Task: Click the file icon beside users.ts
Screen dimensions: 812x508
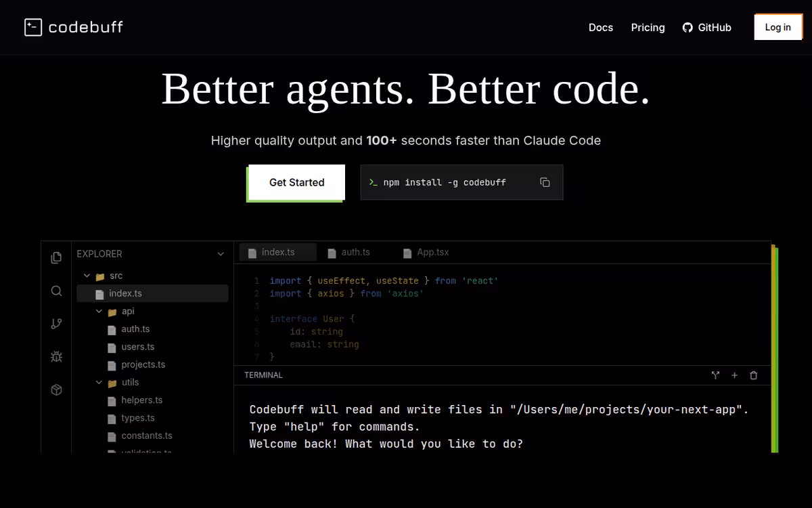Action: click(112, 347)
